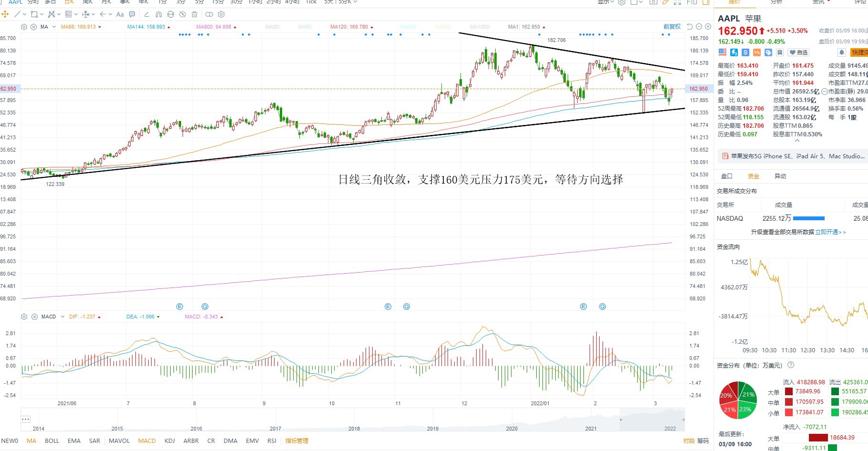Click the orange chart trend icon
The height and width of the screenshot is (451, 868).
coord(757,52)
